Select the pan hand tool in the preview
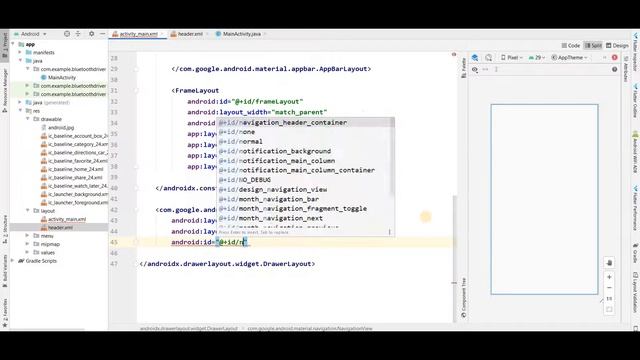Image resolution: width=640 pixels, height=360 pixels. (x=609, y=262)
